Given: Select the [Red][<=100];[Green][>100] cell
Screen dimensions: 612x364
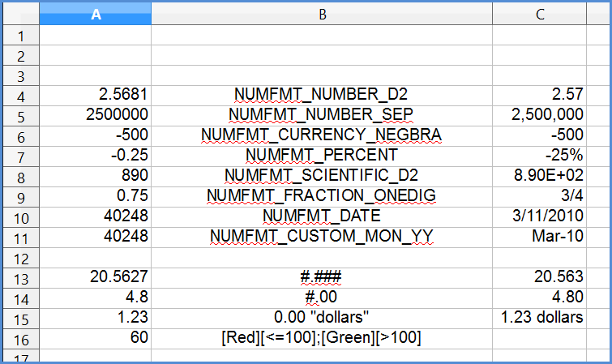Looking at the screenshot, I should point(321,337).
